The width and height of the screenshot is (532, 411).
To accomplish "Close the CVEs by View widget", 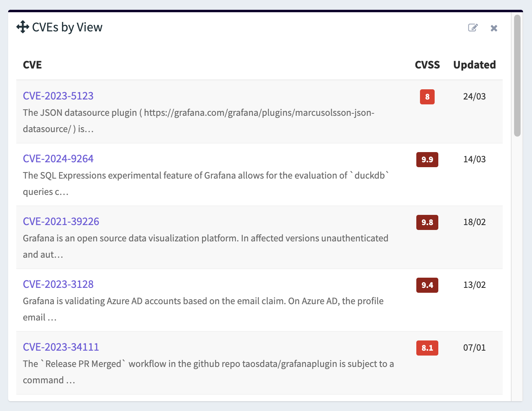I will pos(494,28).
